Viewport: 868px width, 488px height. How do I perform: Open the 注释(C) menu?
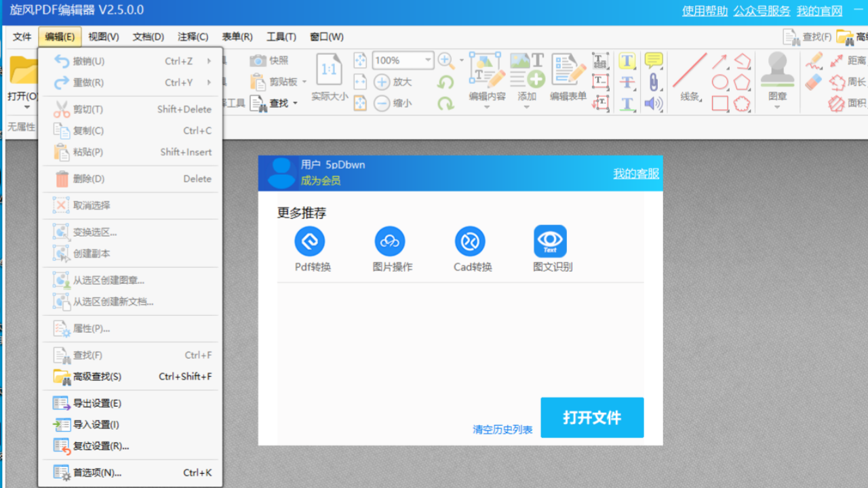click(x=192, y=37)
